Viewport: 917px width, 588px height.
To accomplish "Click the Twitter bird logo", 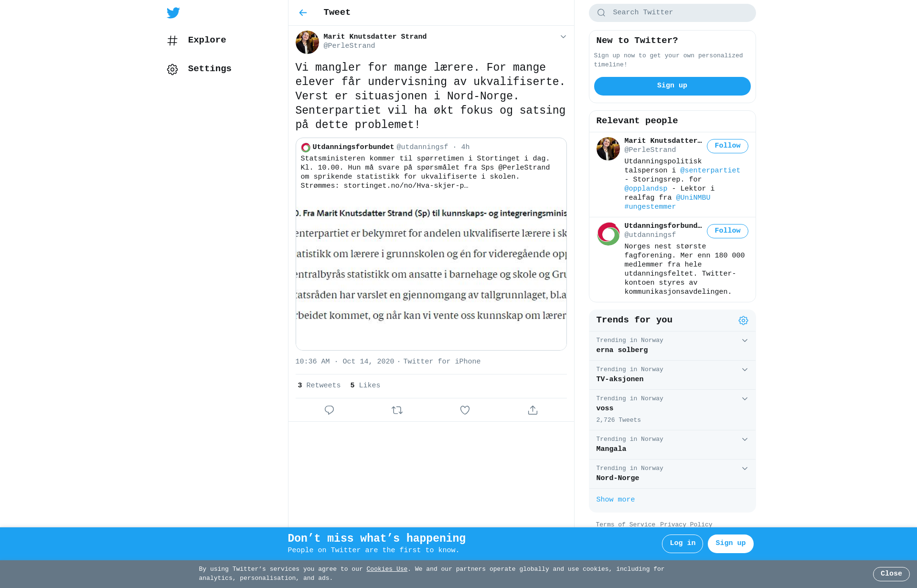I will click(x=173, y=12).
